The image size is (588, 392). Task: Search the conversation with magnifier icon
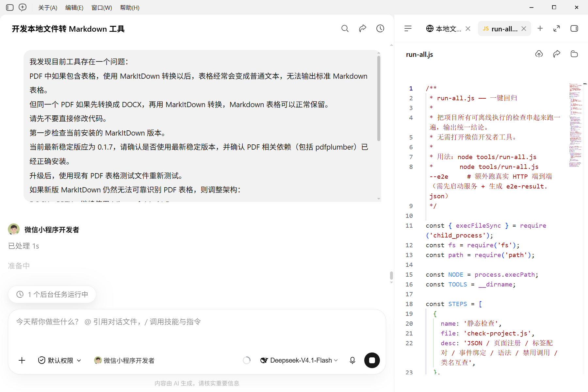point(345,29)
